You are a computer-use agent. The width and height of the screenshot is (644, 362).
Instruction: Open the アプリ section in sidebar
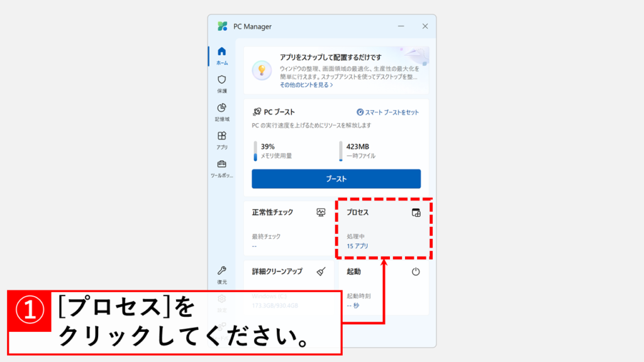tap(222, 140)
